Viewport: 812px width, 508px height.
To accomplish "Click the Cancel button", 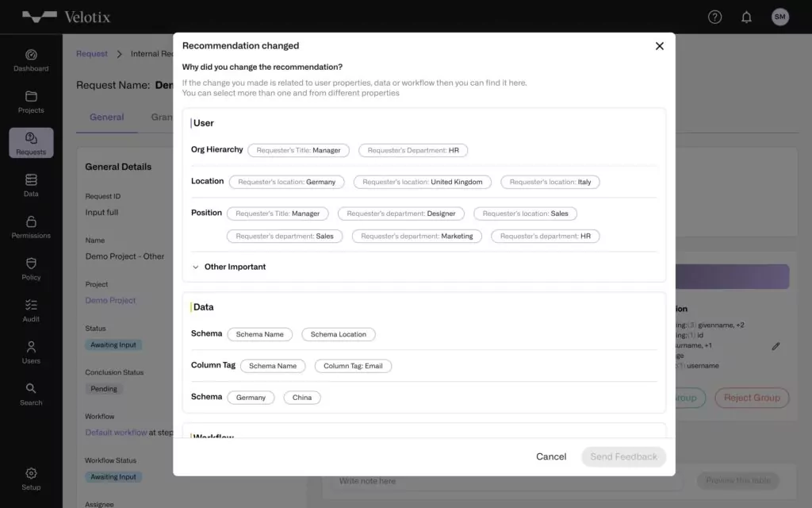I will coord(551,456).
